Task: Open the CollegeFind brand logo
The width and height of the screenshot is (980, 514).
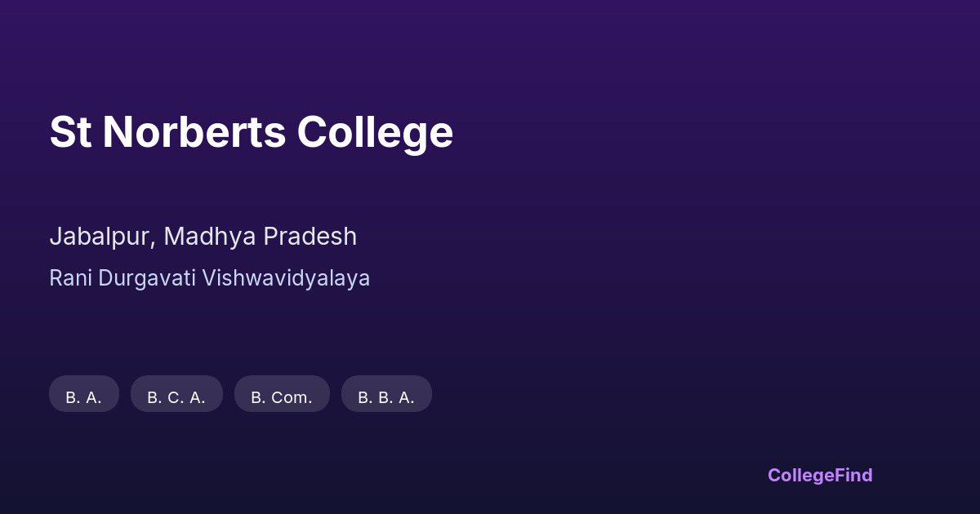Action: [x=820, y=475]
